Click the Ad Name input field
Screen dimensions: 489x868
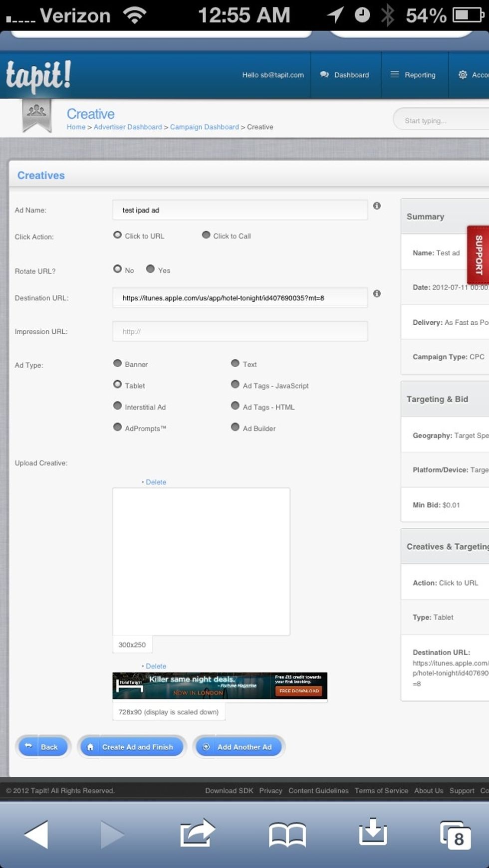(240, 210)
